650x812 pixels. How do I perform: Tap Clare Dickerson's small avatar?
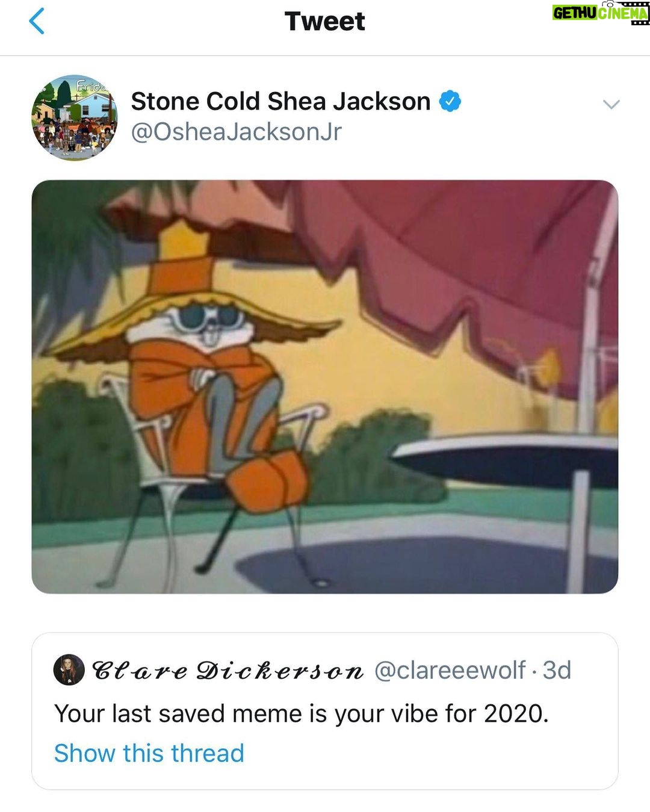[69, 669]
